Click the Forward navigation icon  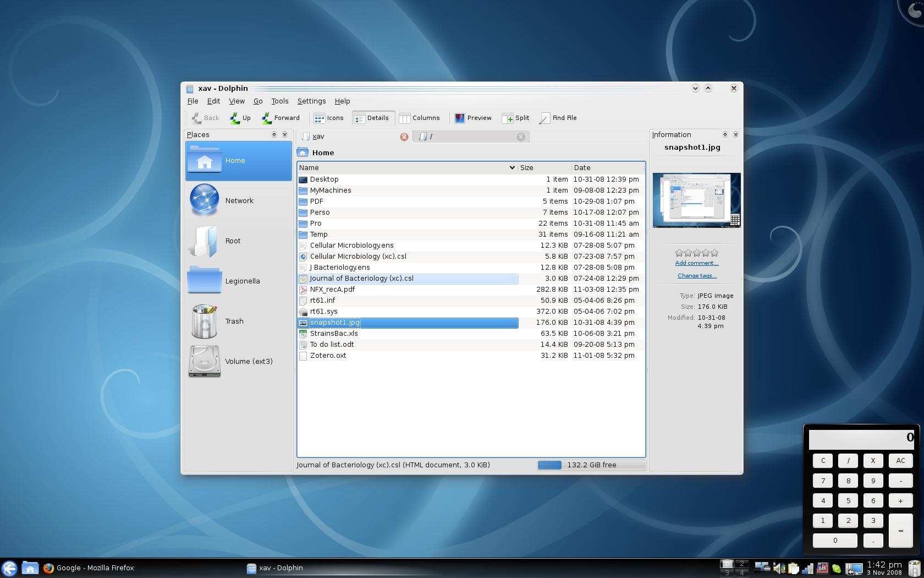pyautogui.click(x=280, y=118)
